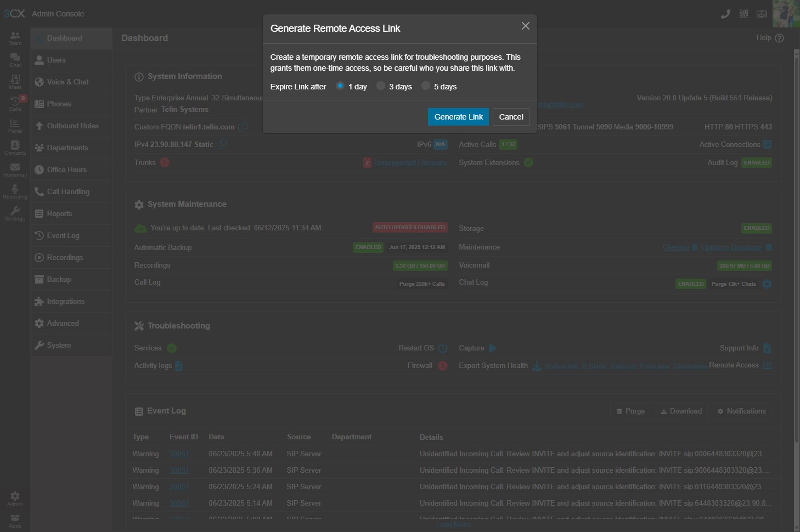Select the 1 day expiry option
The image size is (800, 532).
point(340,86)
